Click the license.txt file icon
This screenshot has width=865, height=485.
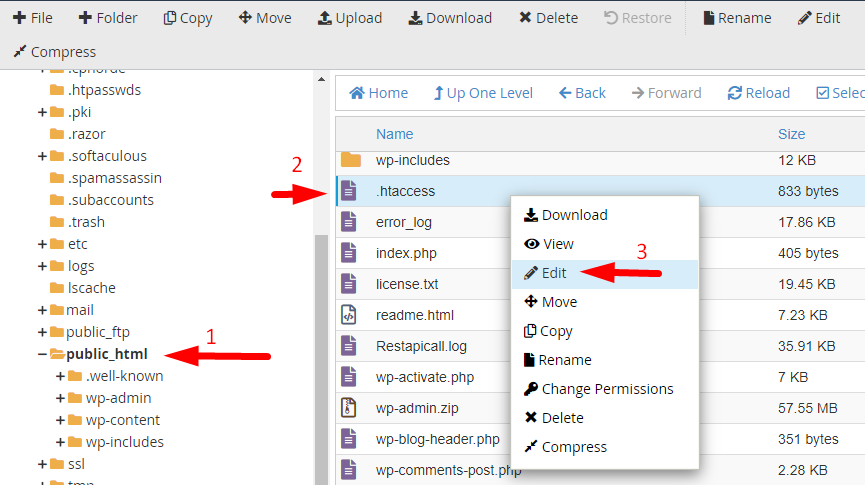(x=349, y=284)
